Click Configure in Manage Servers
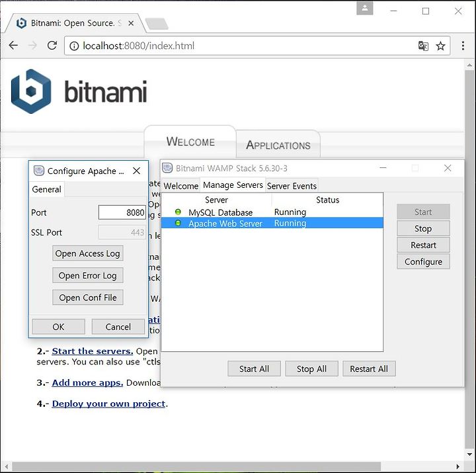 coord(423,261)
